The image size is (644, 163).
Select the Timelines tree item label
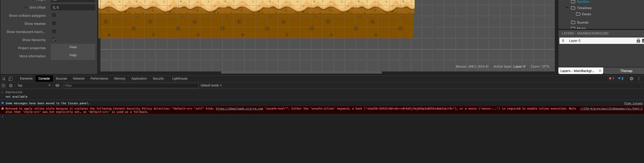click(x=584, y=8)
